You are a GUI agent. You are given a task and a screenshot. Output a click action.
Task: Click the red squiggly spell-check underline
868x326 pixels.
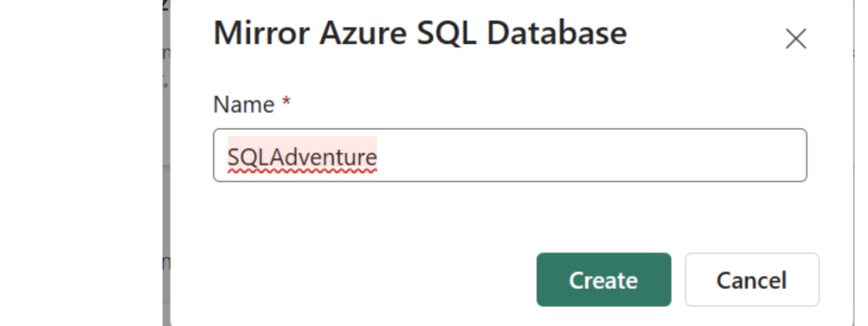pyautogui.click(x=303, y=171)
